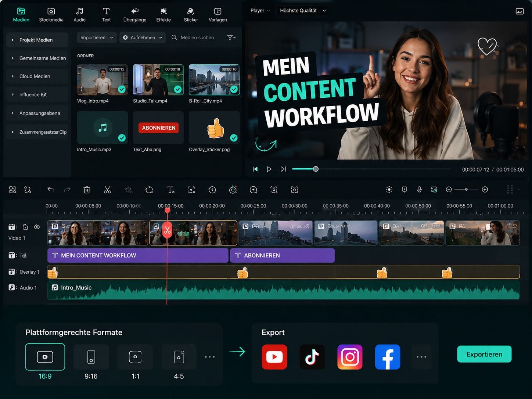Image resolution: width=532 pixels, height=399 pixels.
Task: Toggle checkmark on Vlog_Intro.mp4 thumbnail
Action: [x=122, y=89]
